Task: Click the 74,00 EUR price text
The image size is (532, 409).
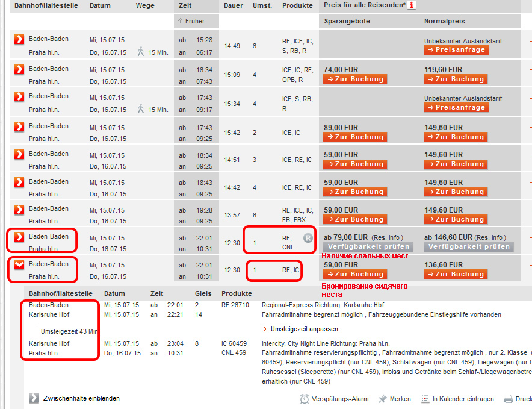Action: pos(341,70)
